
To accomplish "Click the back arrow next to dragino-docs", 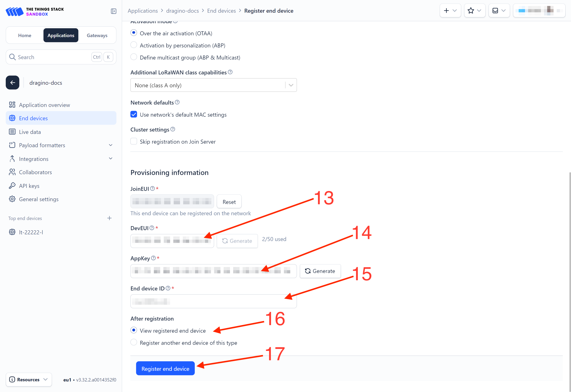I will click(12, 83).
